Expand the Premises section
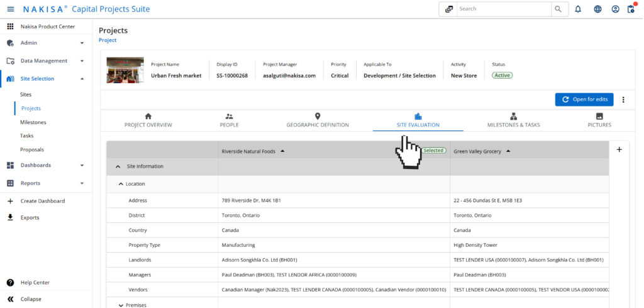This screenshot has height=308, width=644. (121, 305)
